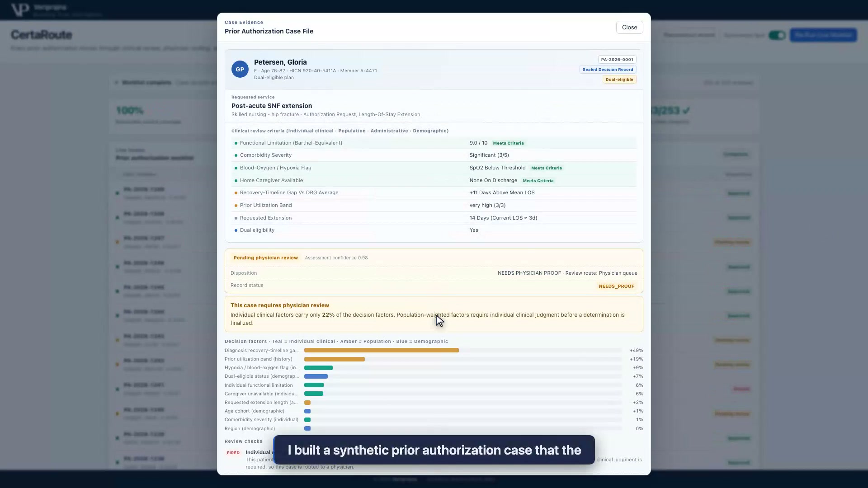Click the Requested Extension criteria row
The image size is (868, 488).
(x=434, y=218)
